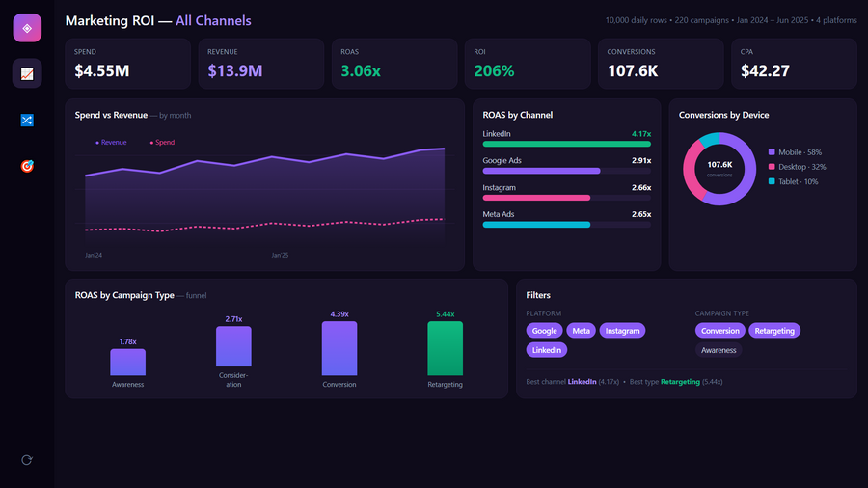This screenshot has width=868, height=488.
Task: Open the Conversions 107.6K card
Action: tap(661, 64)
